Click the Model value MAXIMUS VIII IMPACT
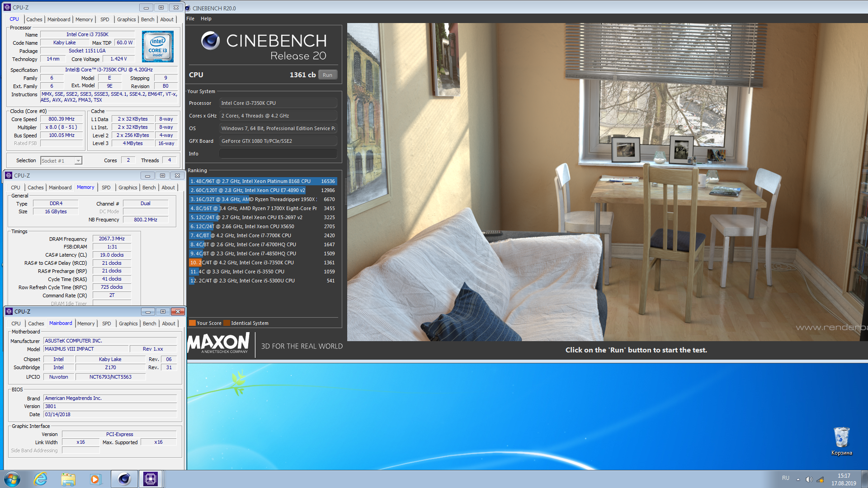 tap(86, 349)
